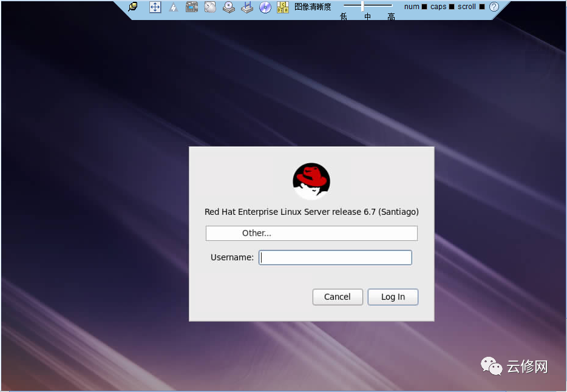
Task: Open the screen capture/recording icon
Action: click(192, 7)
